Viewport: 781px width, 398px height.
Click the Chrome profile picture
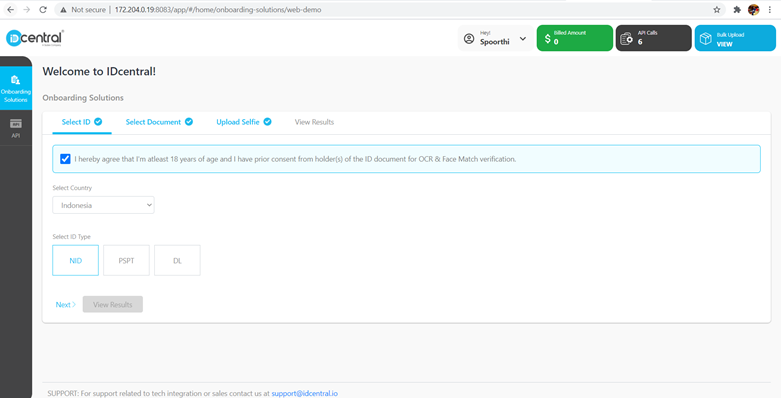pos(754,9)
